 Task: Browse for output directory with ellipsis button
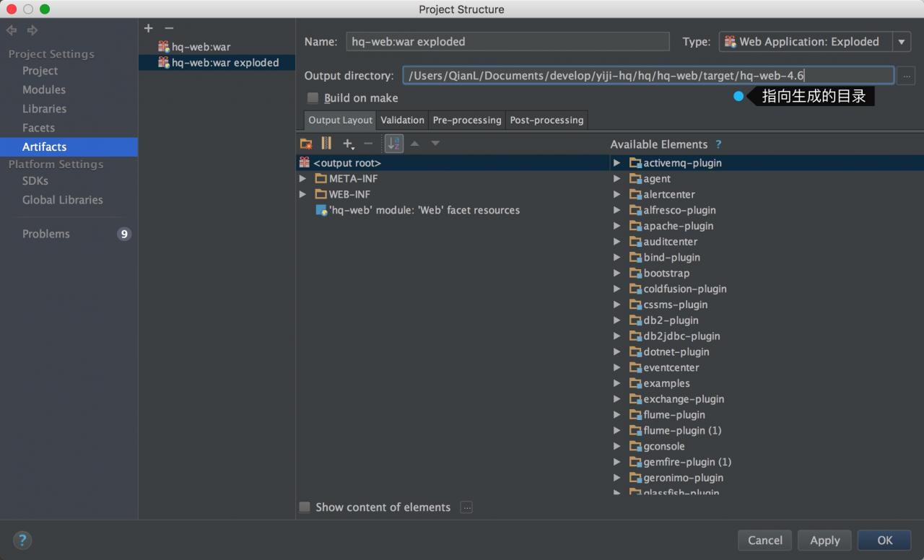[x=907, y=76]
